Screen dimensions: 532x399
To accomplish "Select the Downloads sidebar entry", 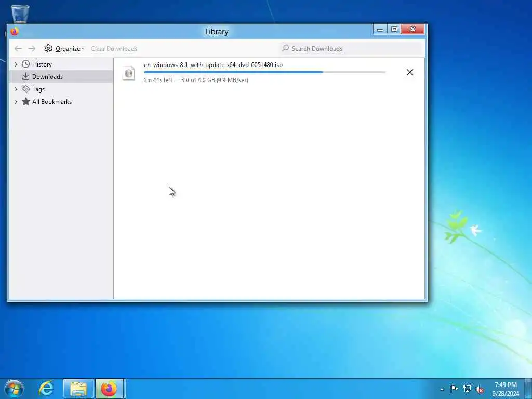I will tap(61, 77).
